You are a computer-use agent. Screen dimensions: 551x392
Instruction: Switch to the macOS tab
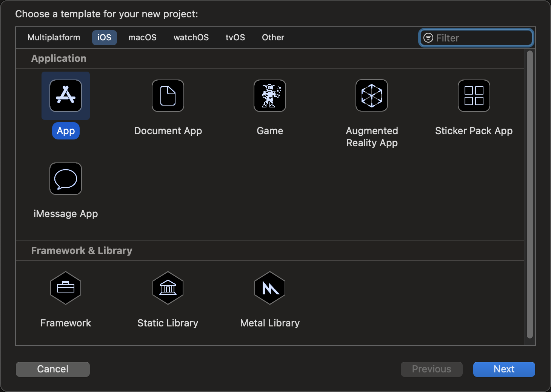(x=142, y=38)
